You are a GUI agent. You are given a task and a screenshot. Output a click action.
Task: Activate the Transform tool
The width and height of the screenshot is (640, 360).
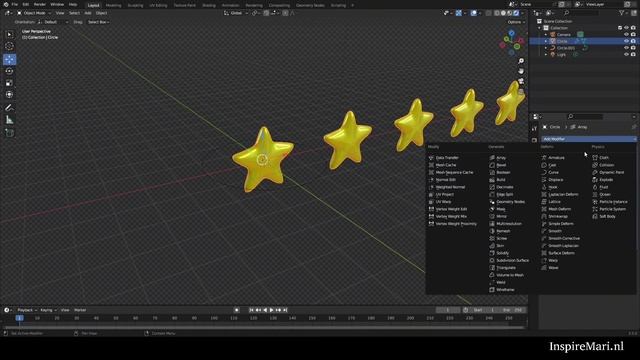click(x=9, y=95)
